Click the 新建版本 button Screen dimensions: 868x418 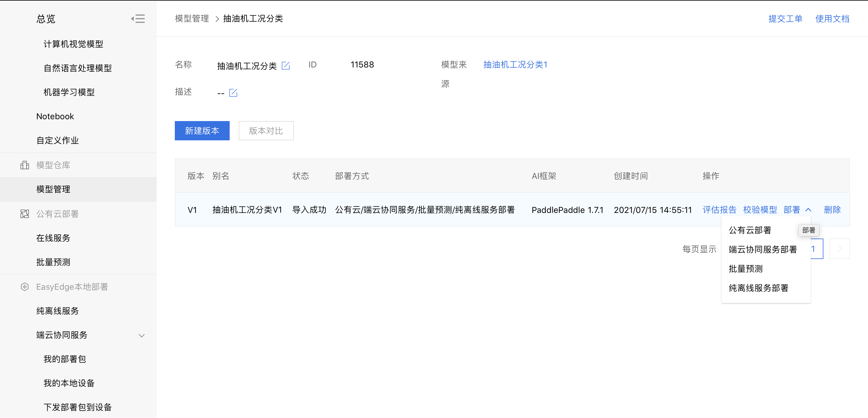202,131
